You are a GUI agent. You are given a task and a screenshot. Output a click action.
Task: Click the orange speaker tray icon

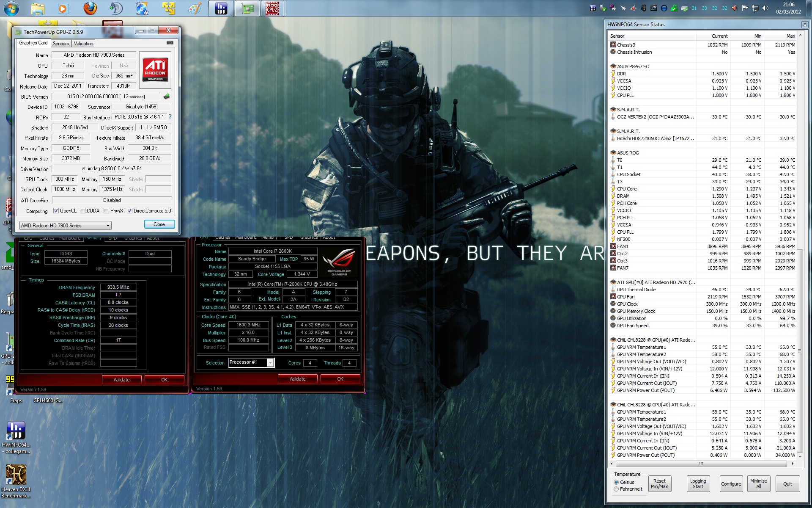[735, 8]
